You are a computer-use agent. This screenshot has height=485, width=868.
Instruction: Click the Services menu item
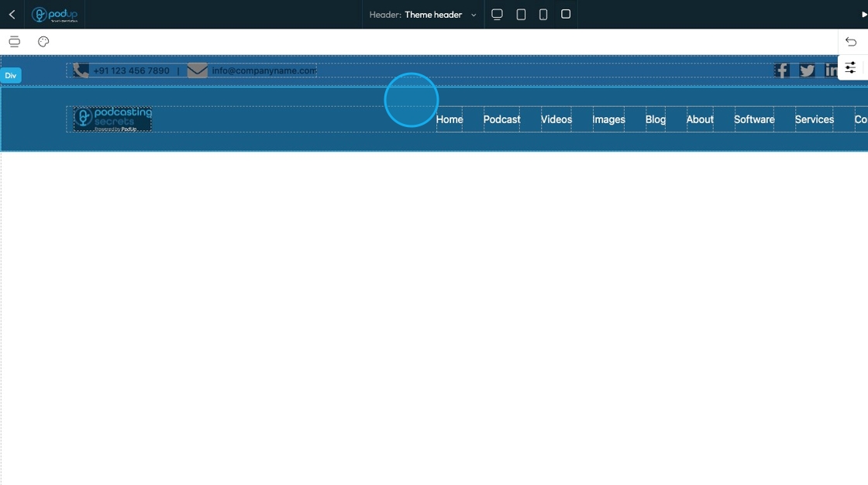coord(815,119)
